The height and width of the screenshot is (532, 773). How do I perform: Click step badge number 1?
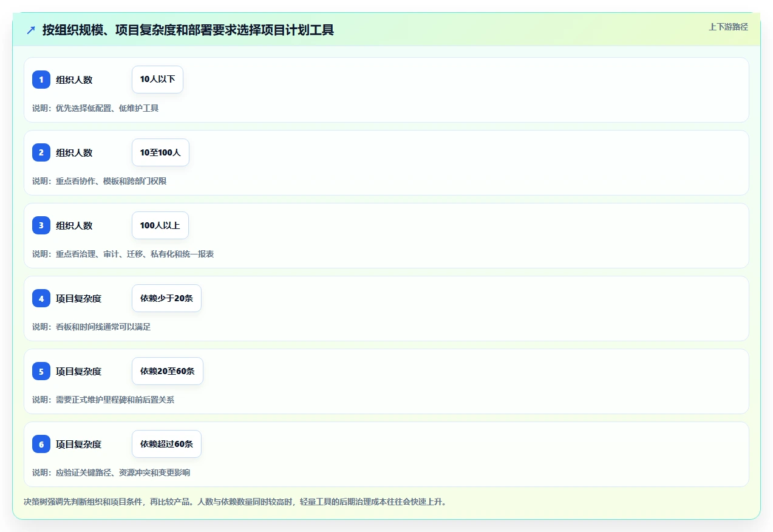(41, 80)
